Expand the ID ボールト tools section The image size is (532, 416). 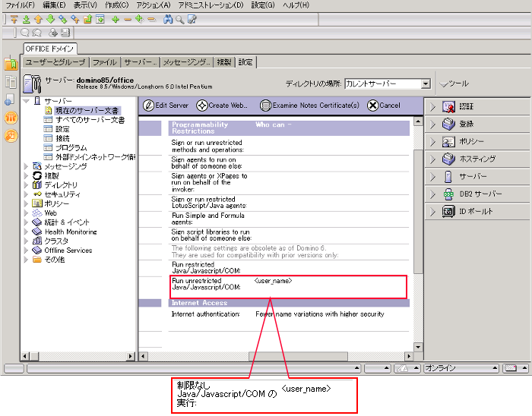432,211
